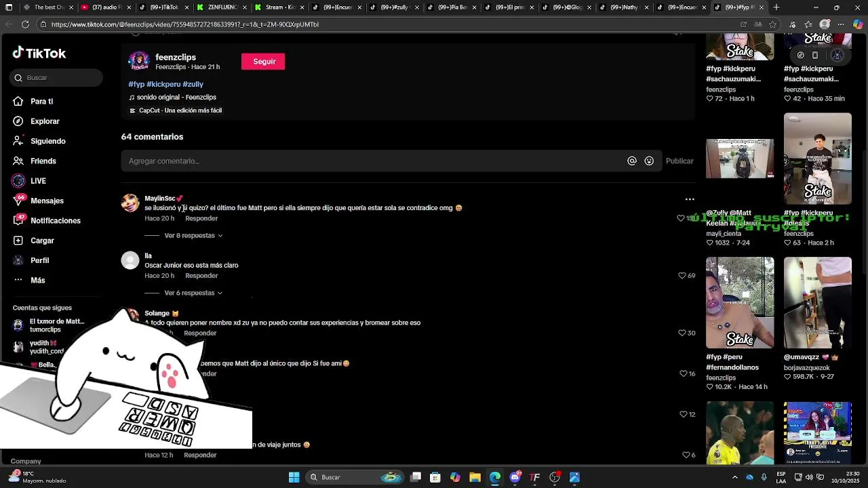Screen dimensions: 868x488
Task: Open the #kickperu hashtag in caption
Action: point(163,85)
